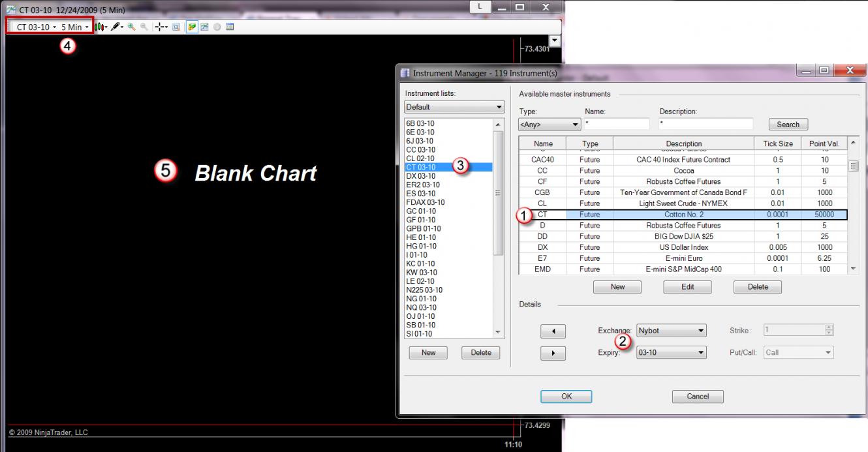
Task: Toggle the highlighted chart trader icon
Action: [x=193, y=27]
